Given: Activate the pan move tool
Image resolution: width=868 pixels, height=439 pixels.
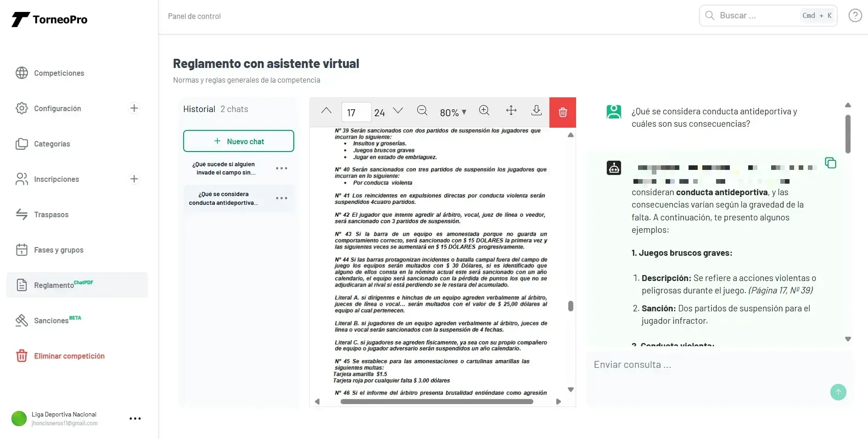Looking at the screenshot, I should (x=511, y=110).
